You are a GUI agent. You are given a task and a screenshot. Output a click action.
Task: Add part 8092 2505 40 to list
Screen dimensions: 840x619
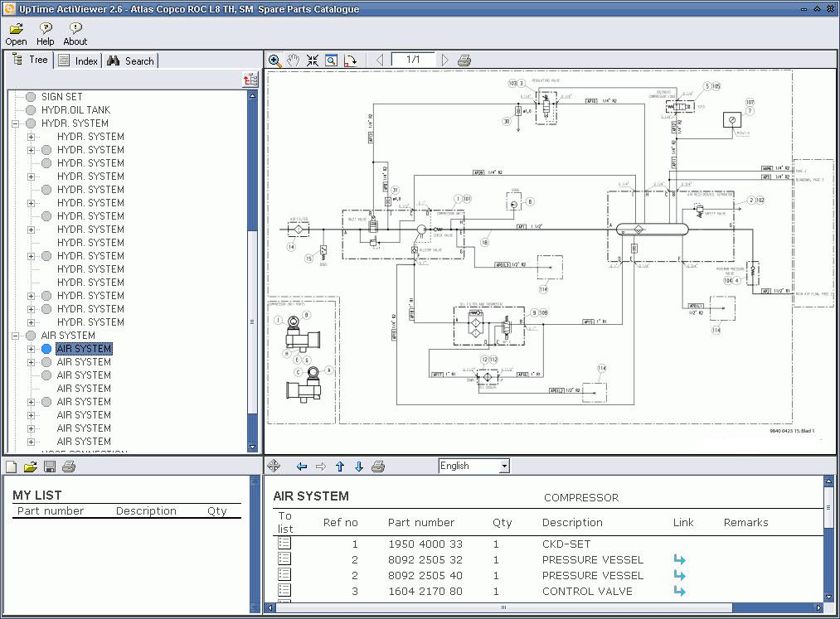pyautogui.click(x=284, y=574)
